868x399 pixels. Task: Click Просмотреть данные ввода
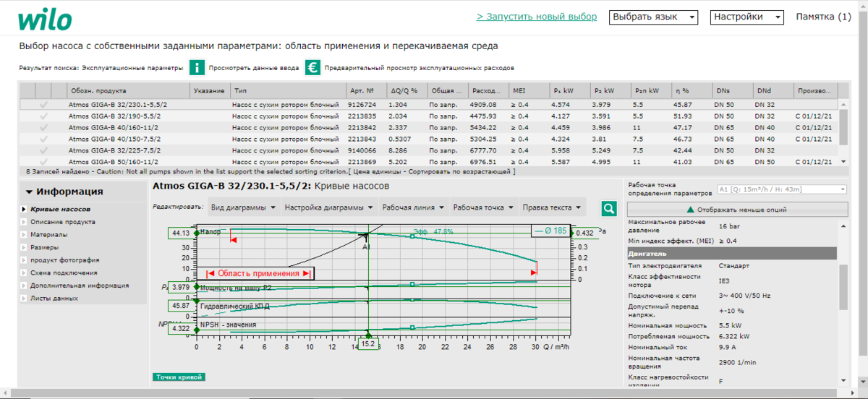[252, 68]
